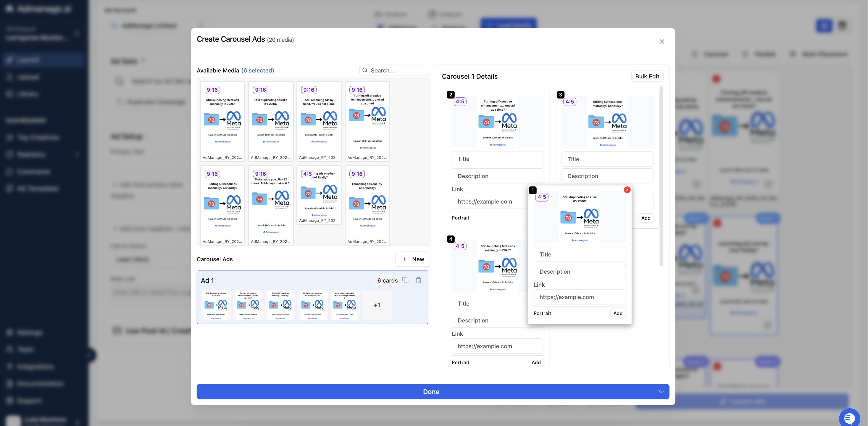
Task: Select the 4:5 media thumbnail in Available Media
Action: pyautogui.click(x=319, y=195)
